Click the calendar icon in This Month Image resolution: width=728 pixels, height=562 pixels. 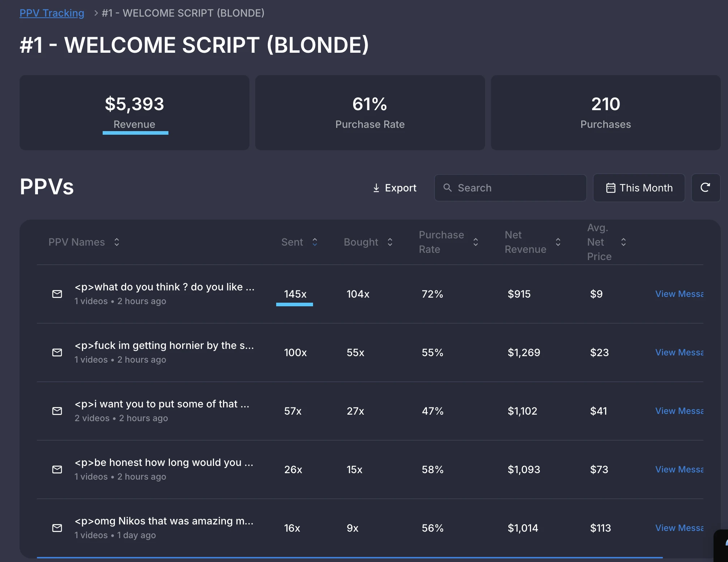coord(611,188)
